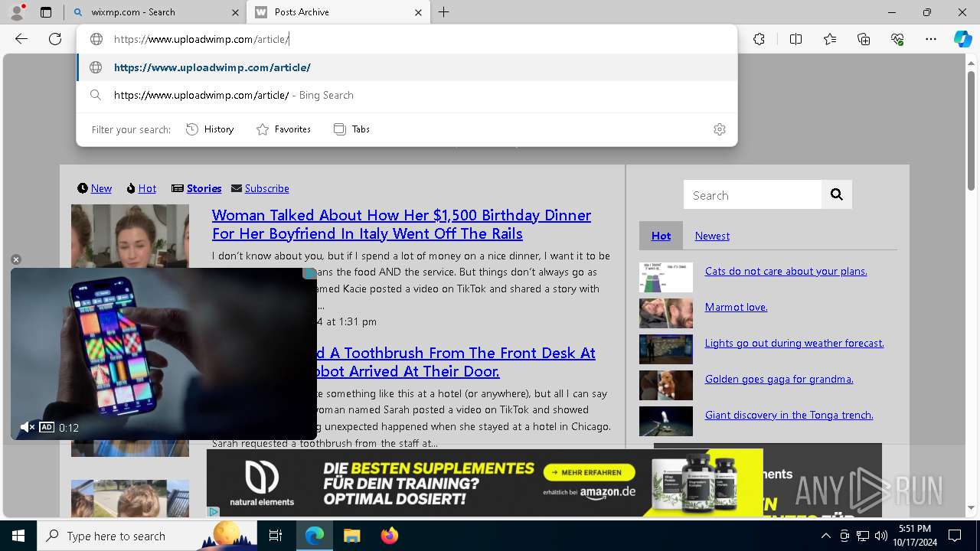Image resolution: width=980 pixels, height=551 pixels.
Task: Click the magnifier search submit button
Action: pyautogui.click(x=837, y=195)
